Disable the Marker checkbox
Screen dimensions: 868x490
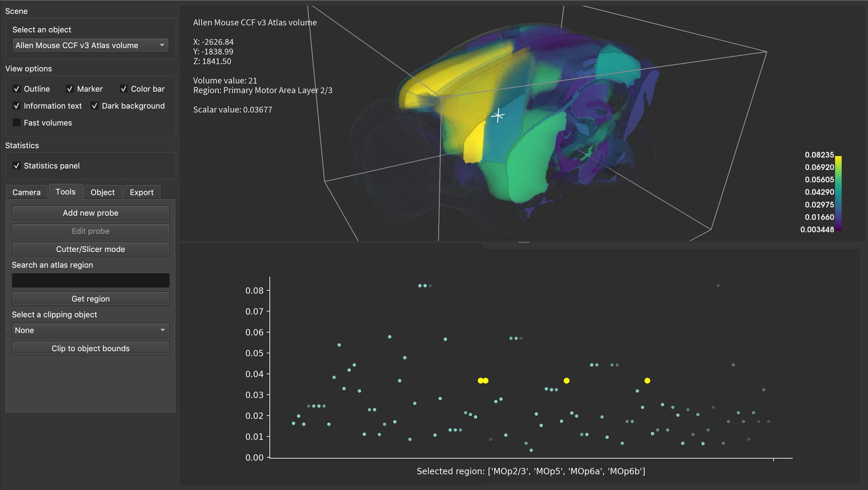(x=70, y=89)
